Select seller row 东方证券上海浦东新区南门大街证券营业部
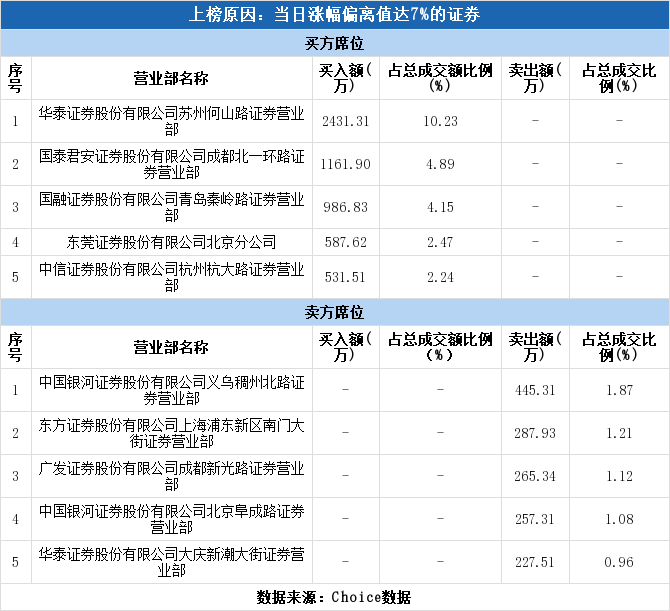This screenshot has height=611, width=670. coord(335,433)
